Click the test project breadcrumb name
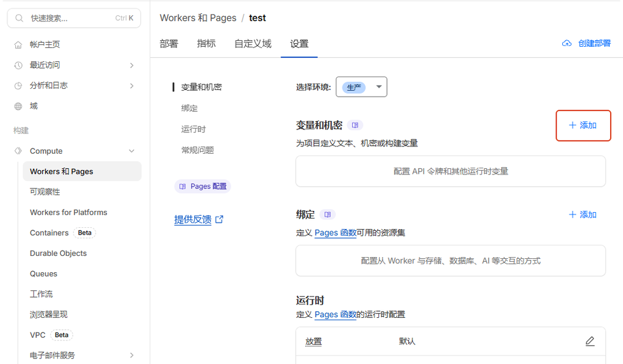This screenshot has width=623, height=364. pos(257,18)
